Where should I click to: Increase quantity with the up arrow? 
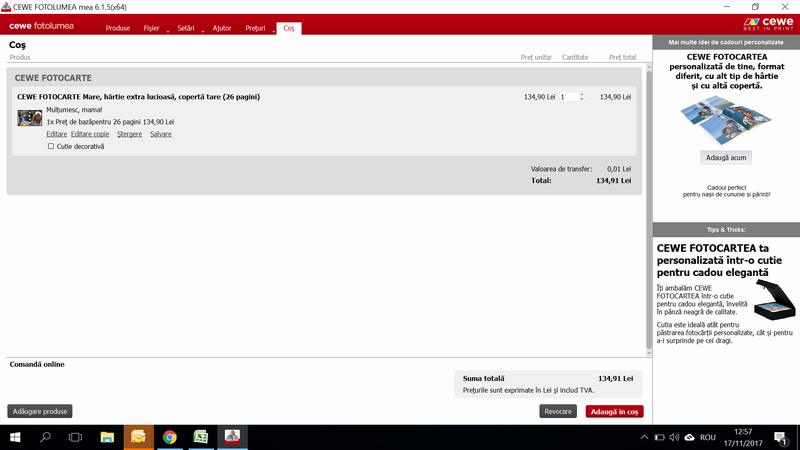pos(582,94)
